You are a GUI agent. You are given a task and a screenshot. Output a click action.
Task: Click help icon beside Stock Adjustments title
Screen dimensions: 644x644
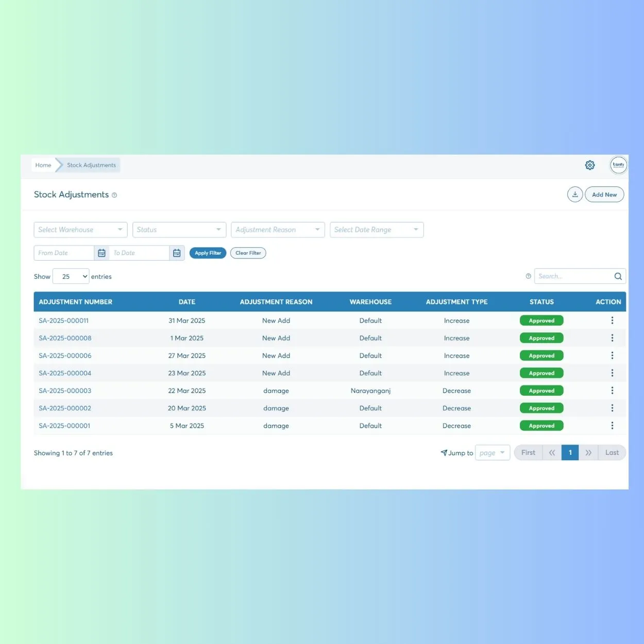click(x=114, y=195)
